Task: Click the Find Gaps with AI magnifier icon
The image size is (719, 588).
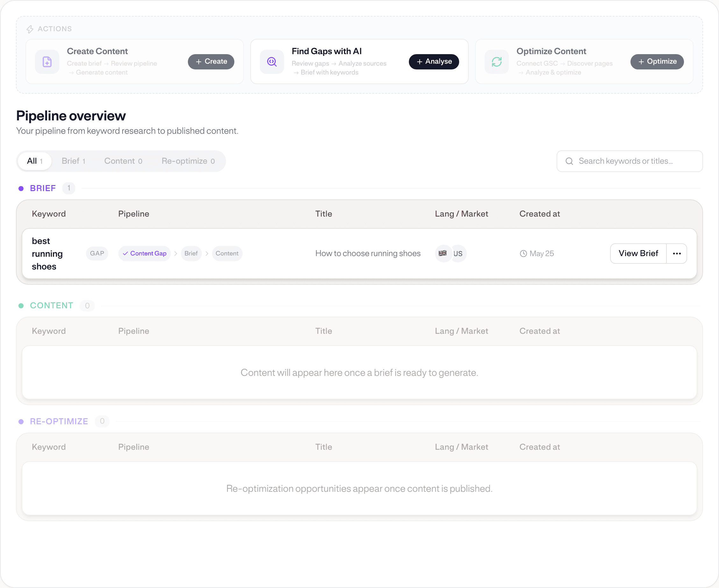Action: point(272,62)
